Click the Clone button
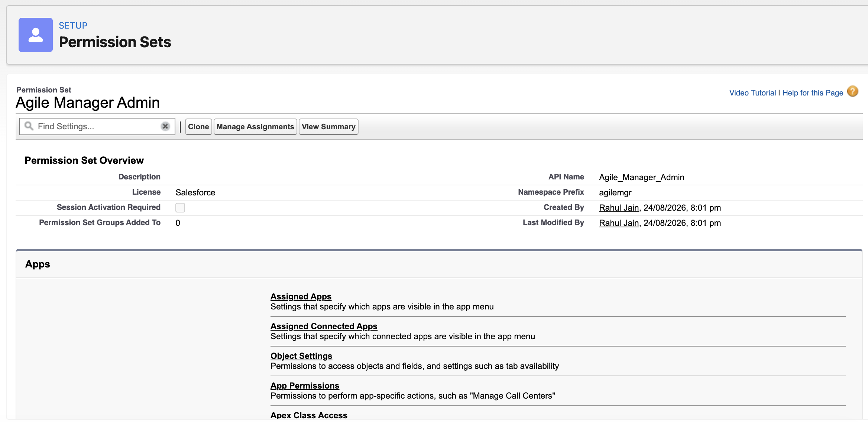This screenshot has height=422, width=868. 198,127
